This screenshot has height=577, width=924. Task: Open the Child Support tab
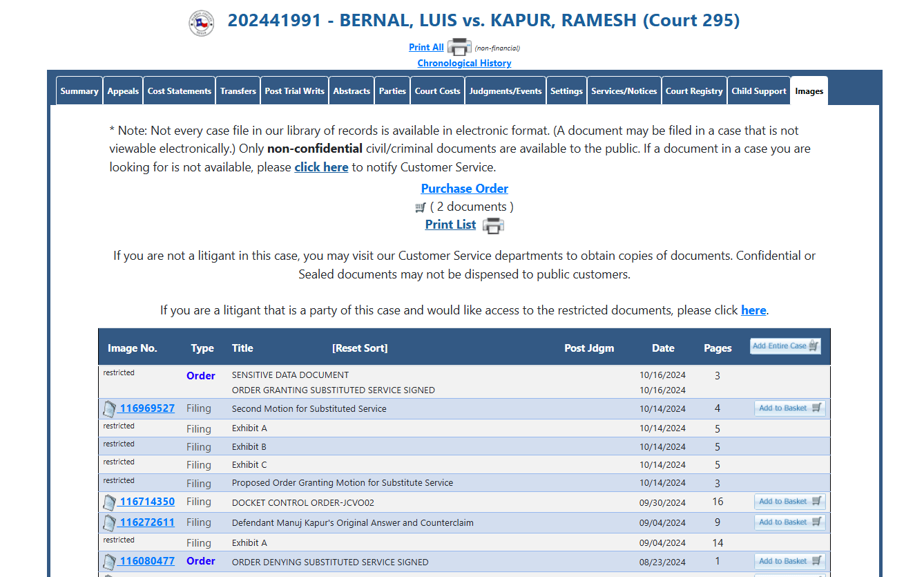coord(759,91)
